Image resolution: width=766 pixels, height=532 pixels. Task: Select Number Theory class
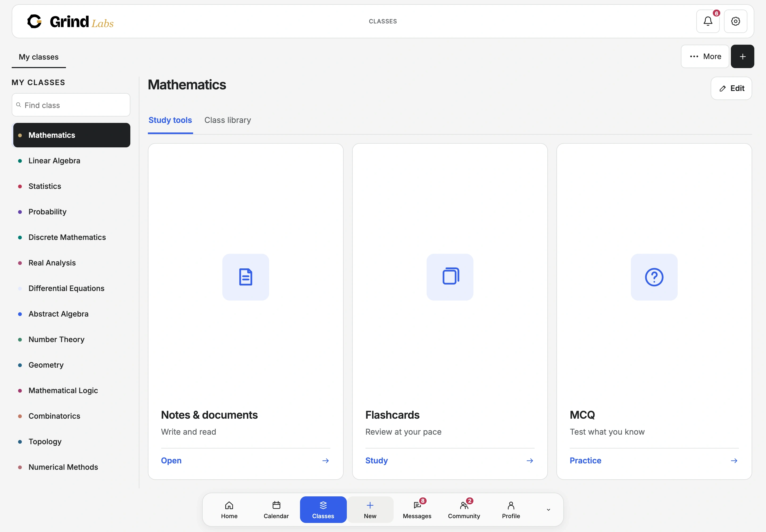[x=71, y=339]
